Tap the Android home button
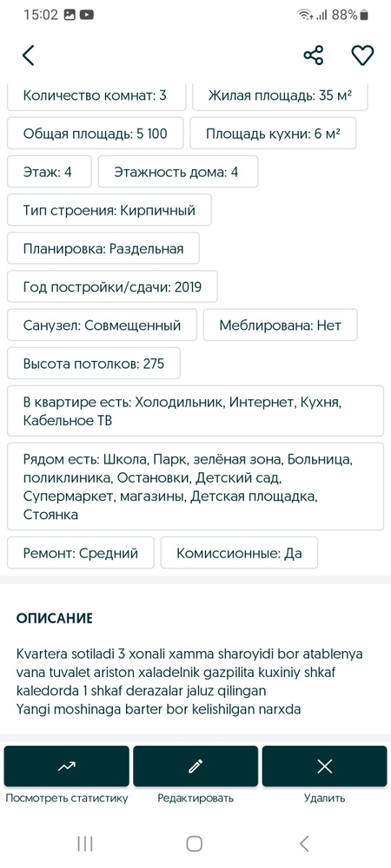 (195, 844)
